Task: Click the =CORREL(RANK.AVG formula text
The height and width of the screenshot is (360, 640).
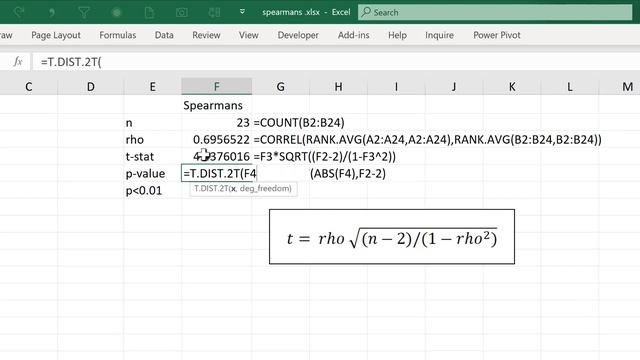Action: 427,140
